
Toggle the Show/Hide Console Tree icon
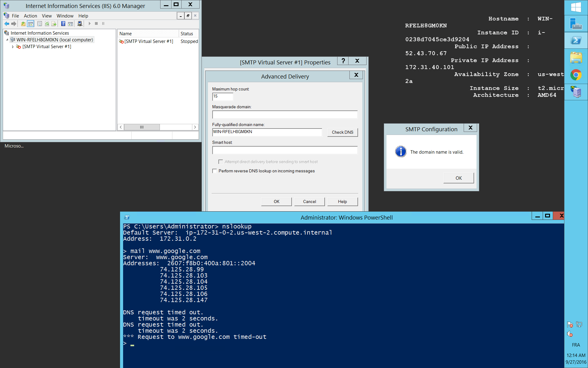coord(31,24)
